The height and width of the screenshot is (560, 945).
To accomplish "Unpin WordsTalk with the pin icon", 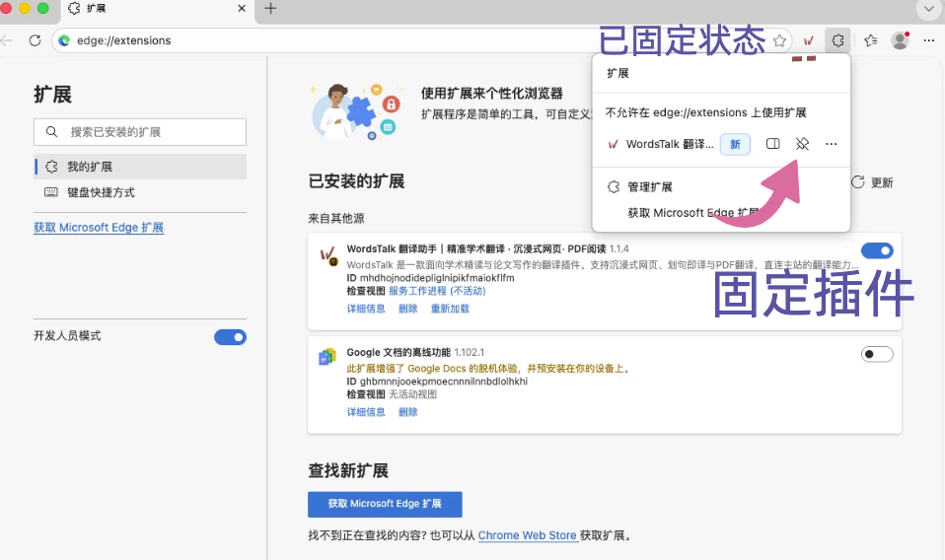I will (x=802, y=144).
